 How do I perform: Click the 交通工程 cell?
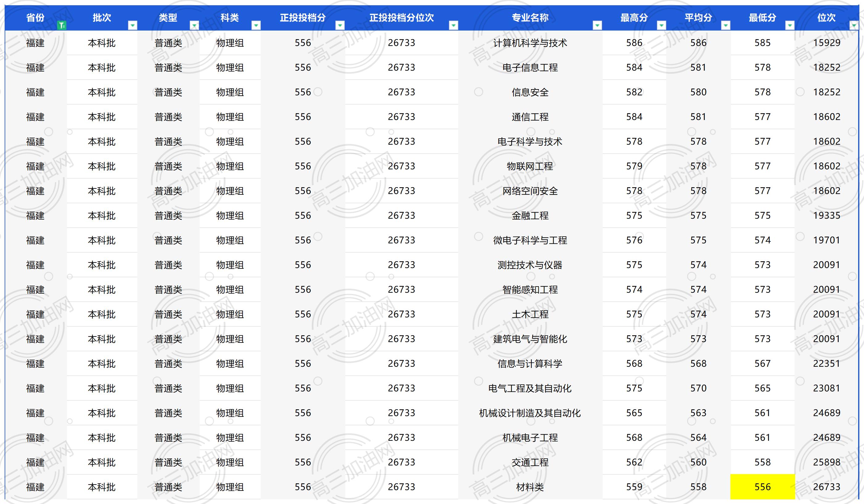click(530, 462)
